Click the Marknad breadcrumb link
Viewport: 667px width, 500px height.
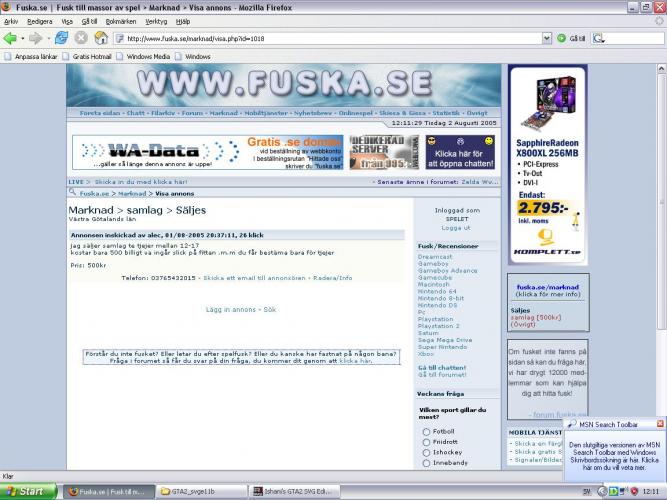(132, 194)
